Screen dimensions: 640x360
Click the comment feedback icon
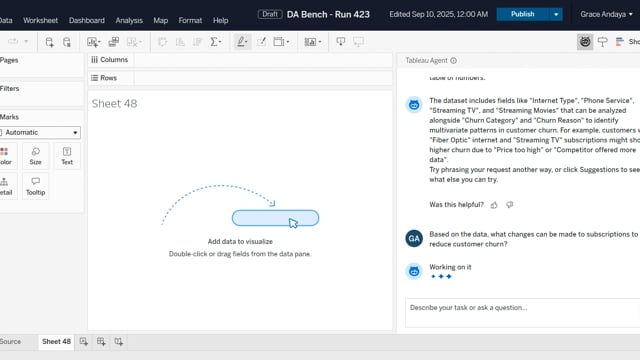click(x=509, y=205)
